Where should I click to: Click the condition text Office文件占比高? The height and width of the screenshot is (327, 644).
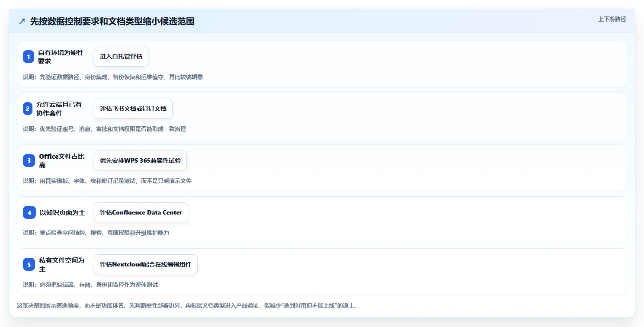62,160
